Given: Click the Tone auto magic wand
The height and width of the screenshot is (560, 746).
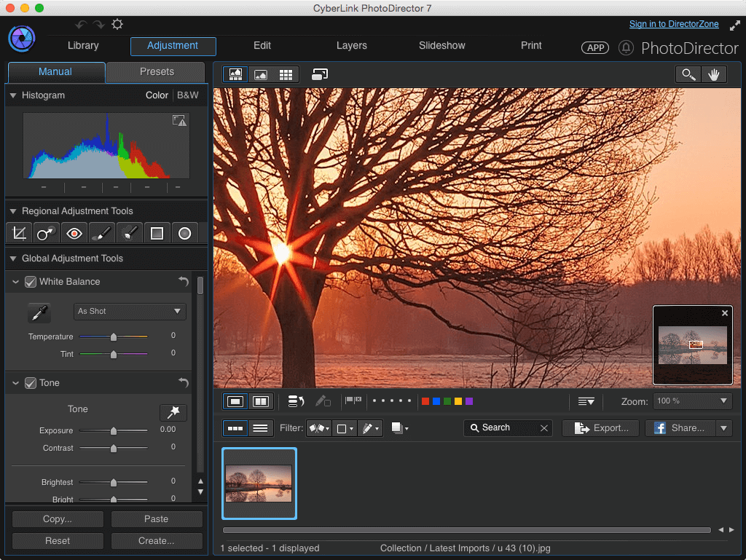Looking at the screenshot, I should coord(173,412).
